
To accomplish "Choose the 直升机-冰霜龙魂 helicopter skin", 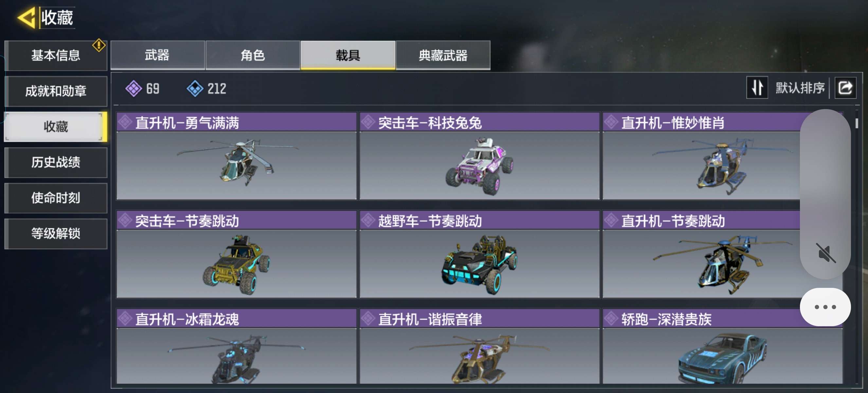I will (x=237, y=346).
